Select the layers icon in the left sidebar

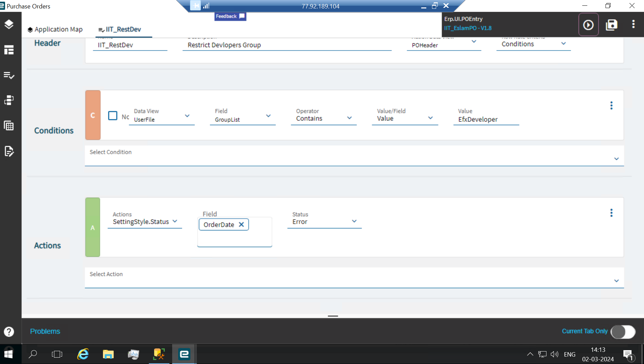point(8,24)
